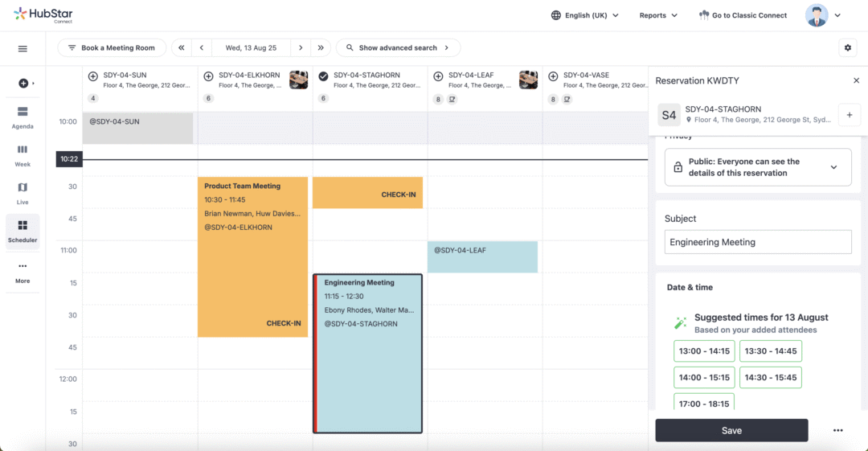Click capacity badge 4 under SDY-04-SUN

[x=93, y=98]
